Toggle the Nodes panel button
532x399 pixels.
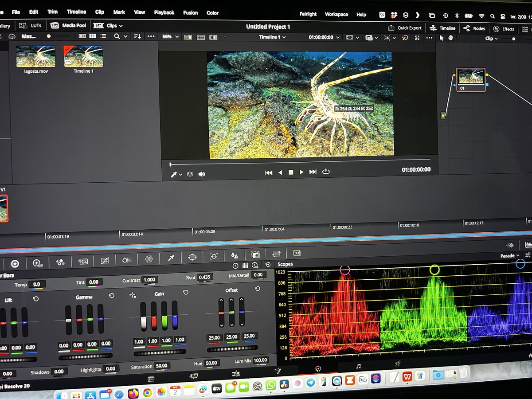pyautogui.click(x=474, y=28)
